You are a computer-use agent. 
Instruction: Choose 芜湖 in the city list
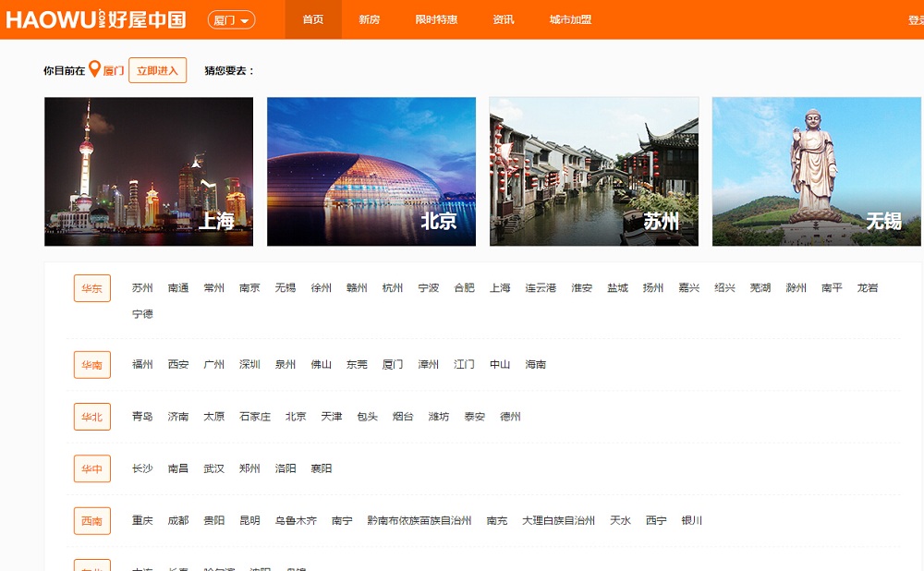(760, 287)
